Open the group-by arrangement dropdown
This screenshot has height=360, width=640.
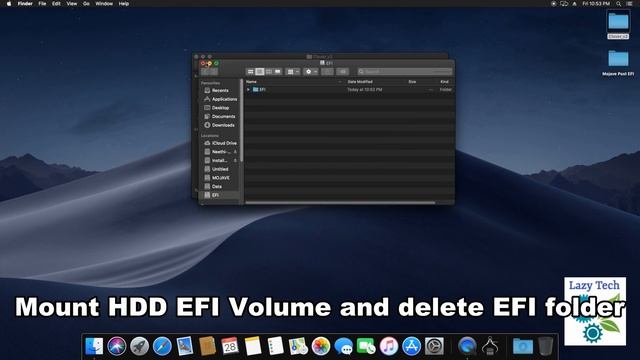[293, 72]
